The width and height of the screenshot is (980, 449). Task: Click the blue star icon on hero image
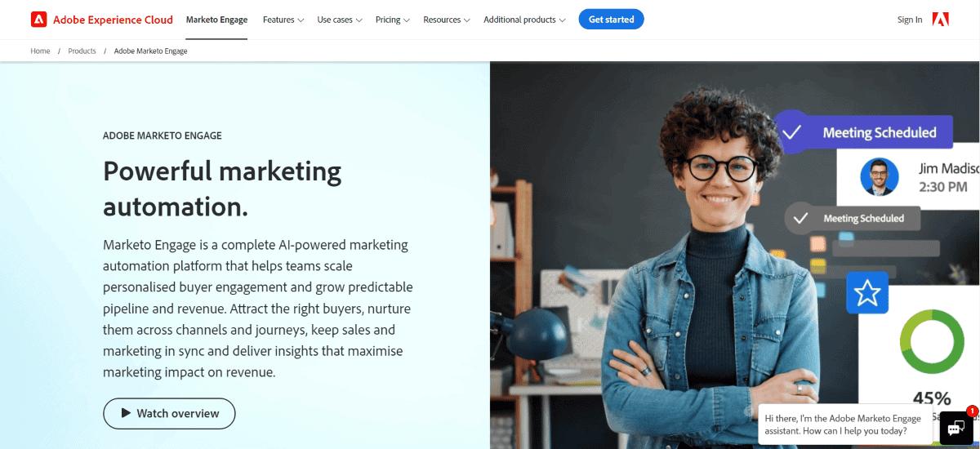[x=866, y=291]
